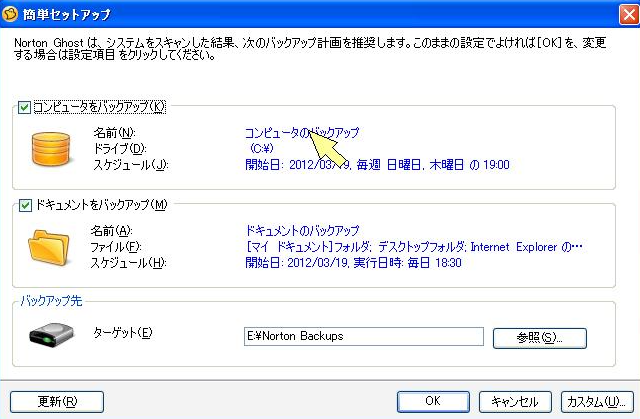Click the ドライブ(D): label
640x419 pixels.
pyautogui.click(x=120, y=149)
